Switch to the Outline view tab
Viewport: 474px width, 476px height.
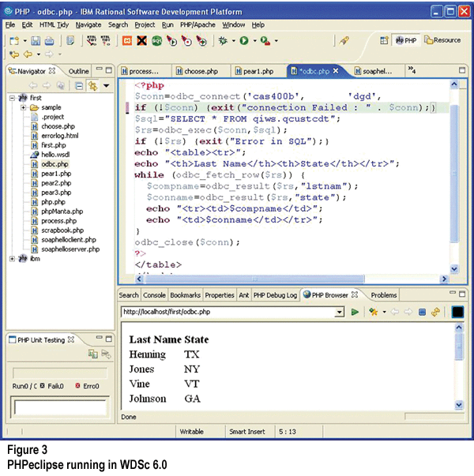[x=78, y=71]
